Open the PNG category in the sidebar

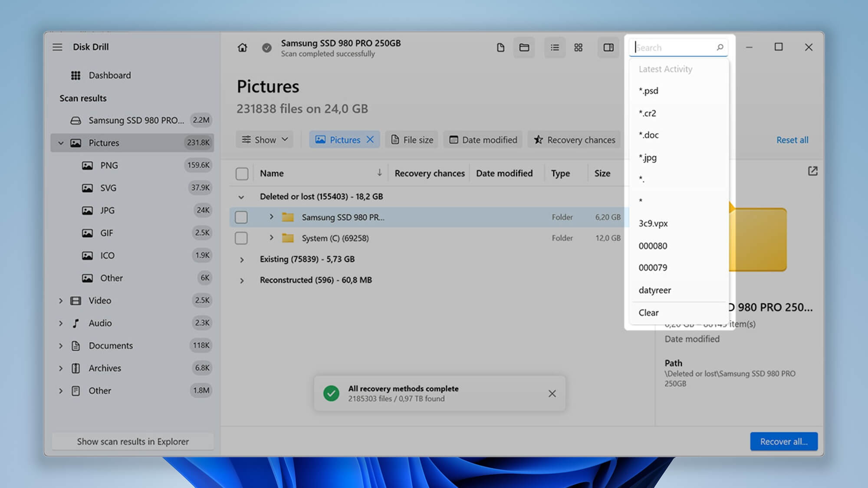132,165
